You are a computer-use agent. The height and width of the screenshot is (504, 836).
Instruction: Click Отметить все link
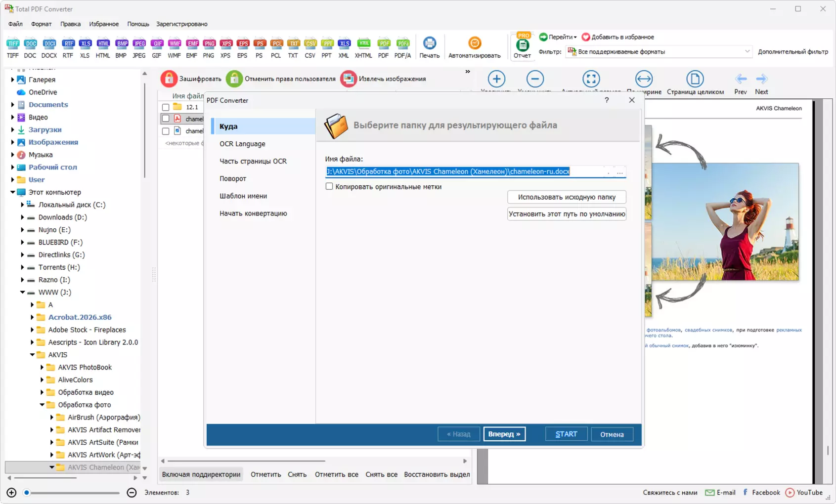337,474
